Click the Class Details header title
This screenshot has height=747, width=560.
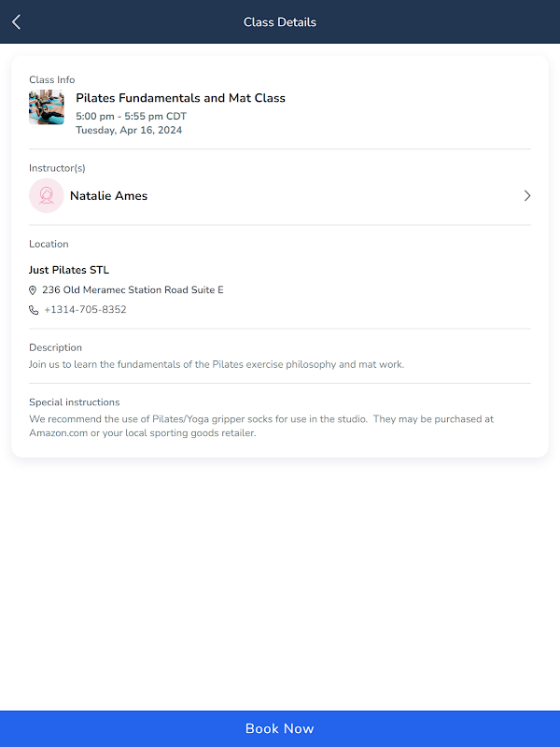pyautogui.click(x=280, y=21)
